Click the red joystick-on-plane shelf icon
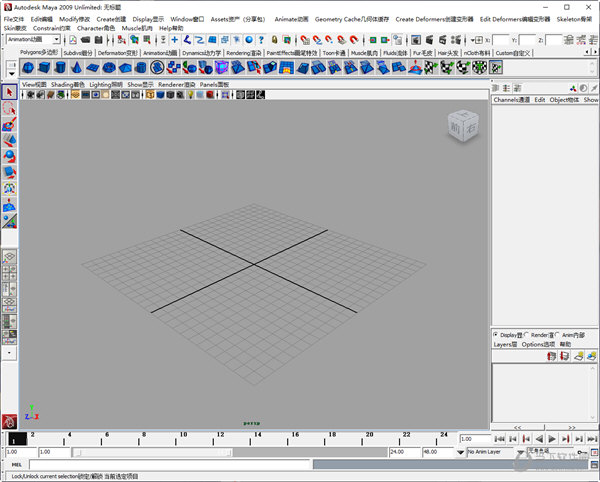This screenshot has height=482, width=600. (415, 68)
